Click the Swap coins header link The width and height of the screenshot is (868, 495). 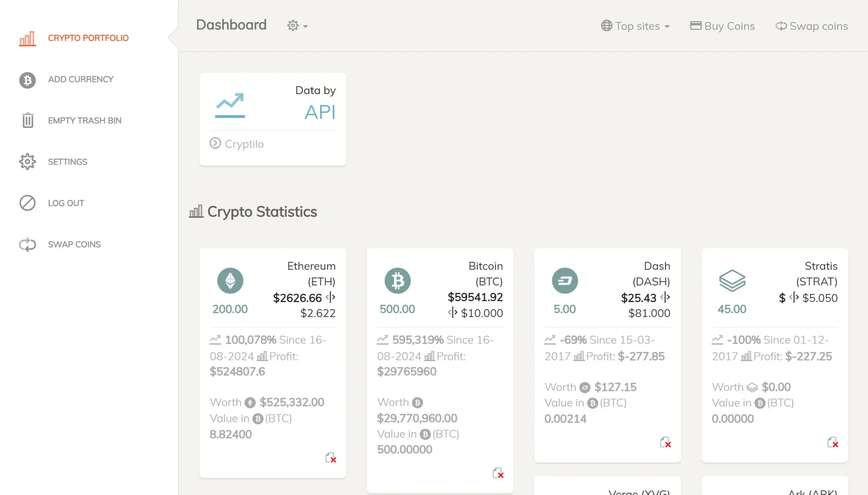tap(812, 26)
